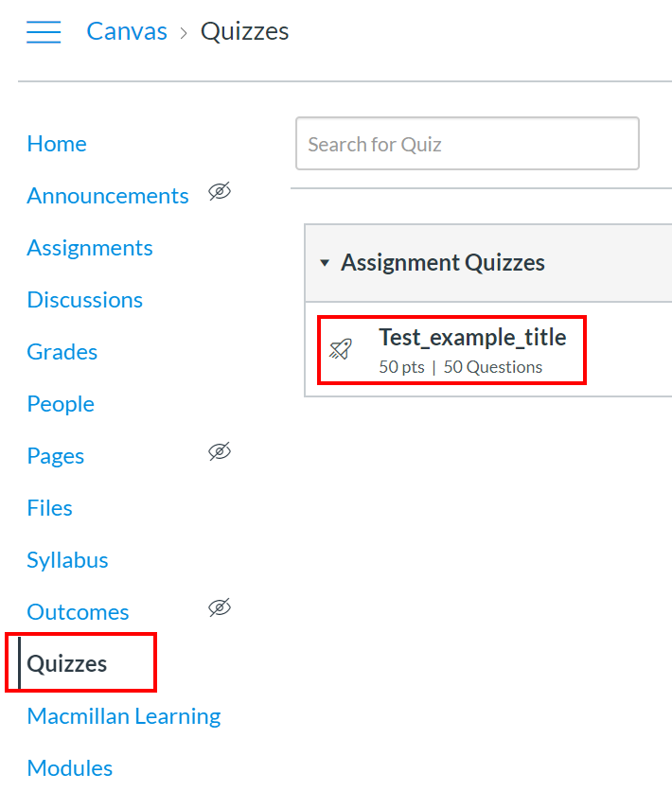Go to Home in course navigation
This screenshot has width=672, height=791.
coord(57,144)
